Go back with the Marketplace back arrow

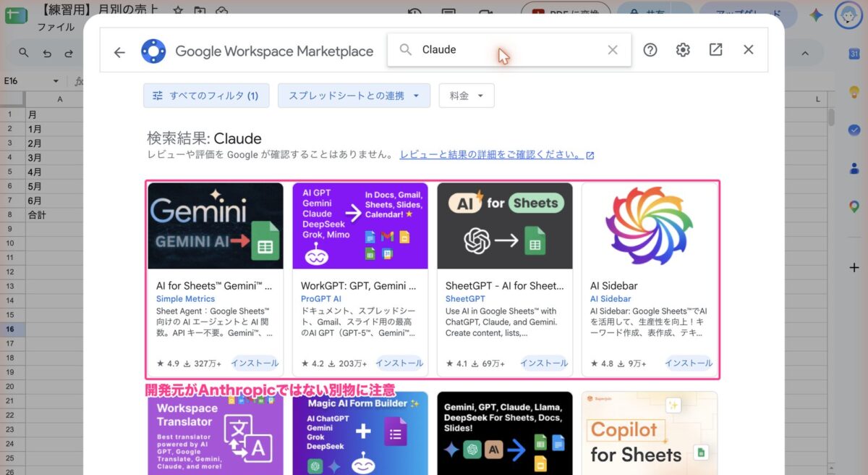click(x=119, y=51)
